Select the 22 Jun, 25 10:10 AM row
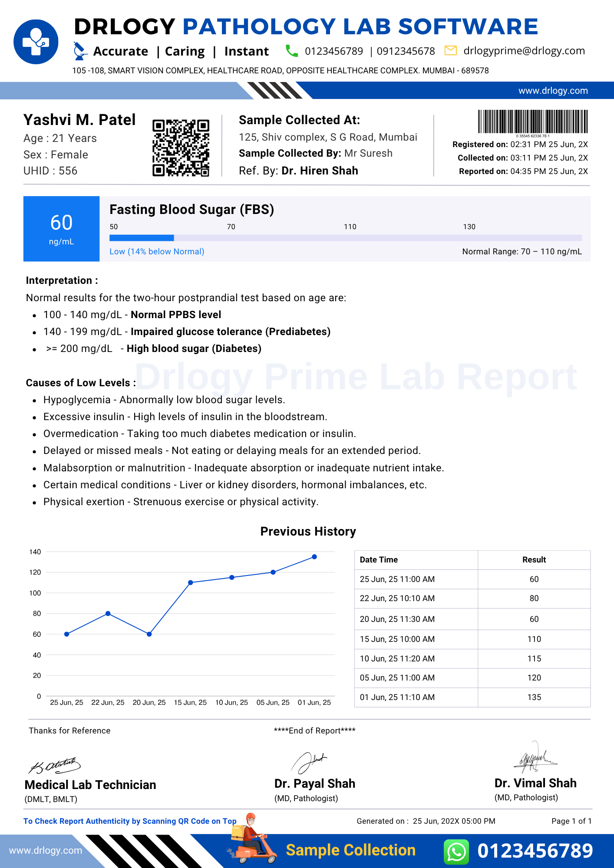The height and width of the screenshot is (868, 614). coord(472,598)
